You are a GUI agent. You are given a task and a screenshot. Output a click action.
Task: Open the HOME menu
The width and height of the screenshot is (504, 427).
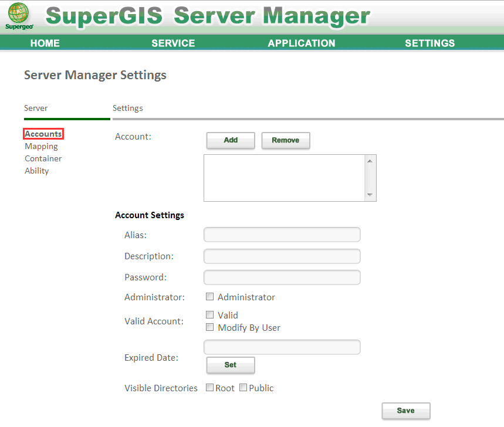(45, 43)
